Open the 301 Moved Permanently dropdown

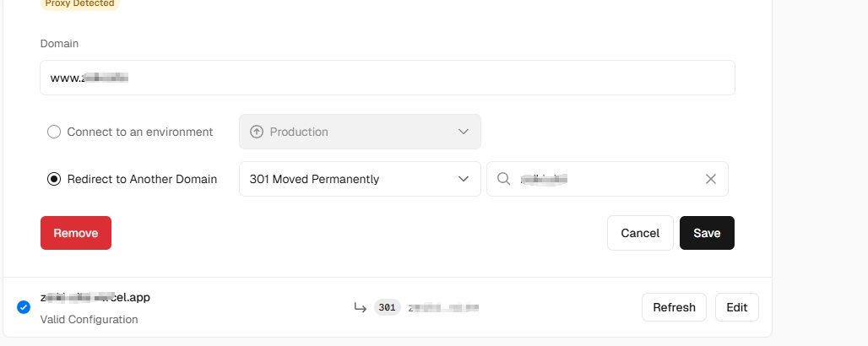360,179
